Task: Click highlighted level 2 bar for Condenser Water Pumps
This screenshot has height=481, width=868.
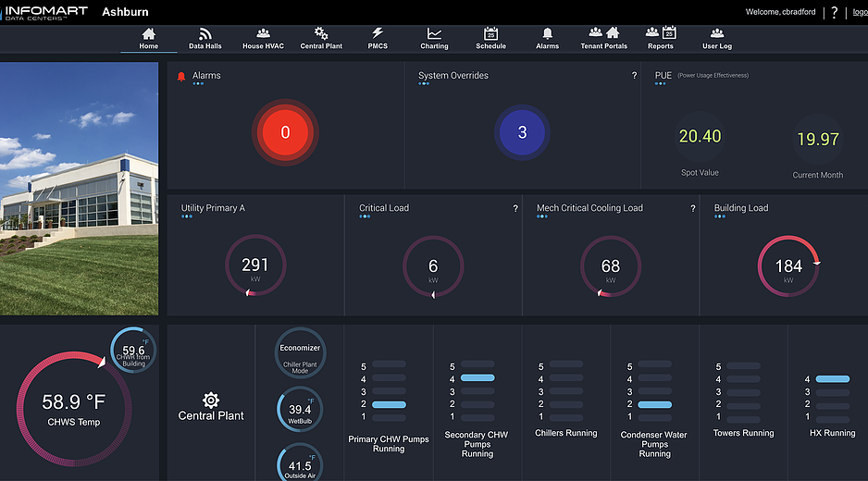Action: coord(655,404)
